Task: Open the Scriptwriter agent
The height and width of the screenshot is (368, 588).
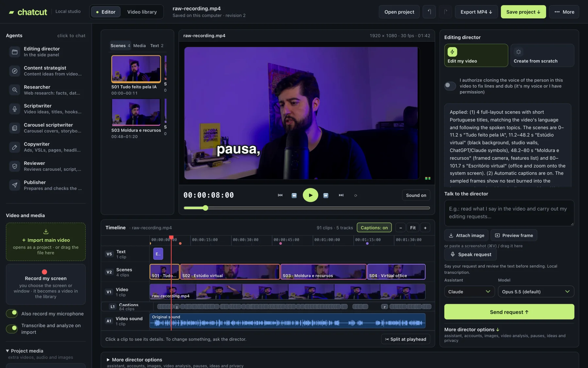Action: point(46,109)
